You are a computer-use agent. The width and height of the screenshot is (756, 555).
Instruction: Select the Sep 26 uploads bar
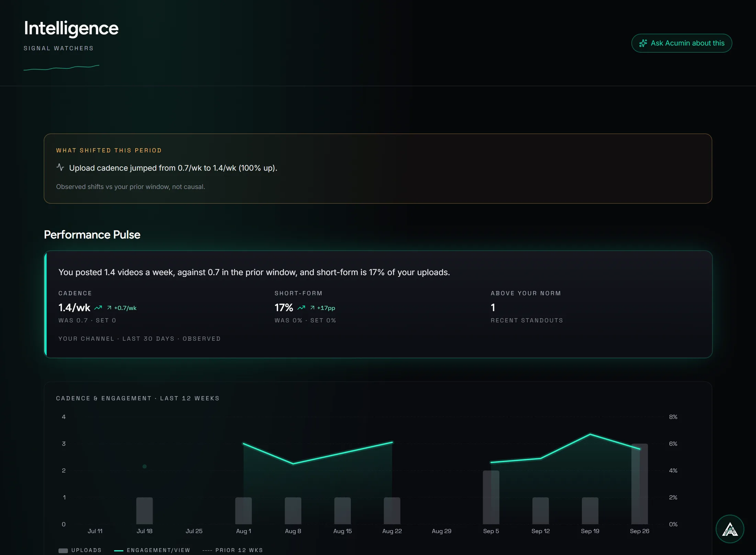tap(640, 484)
